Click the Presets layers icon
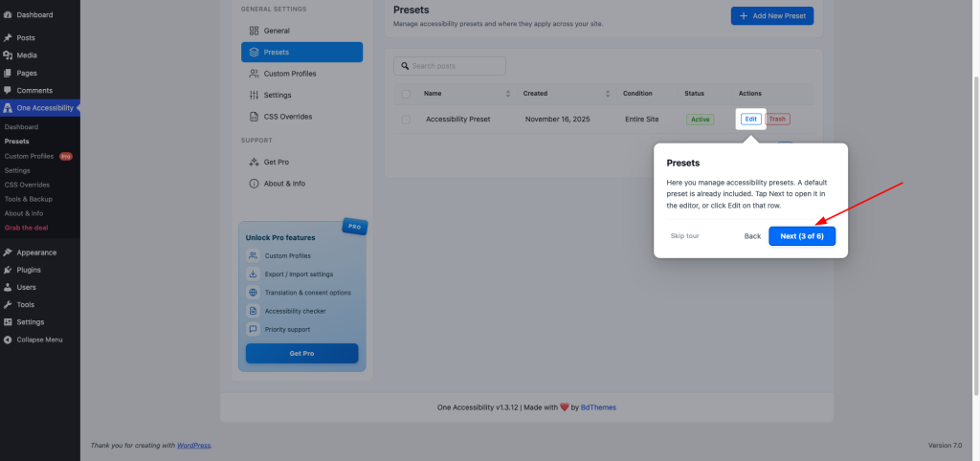Image resolution: width=980 pixels, height=461 pixels. 254,52
